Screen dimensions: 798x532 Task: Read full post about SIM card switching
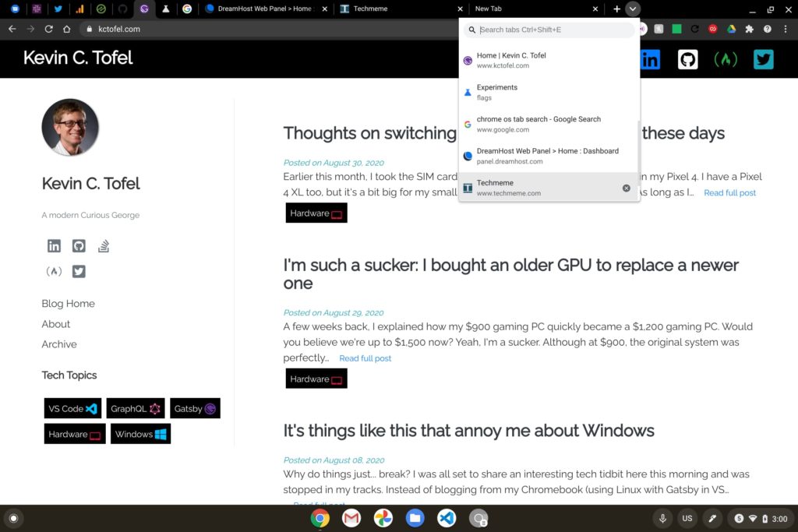(729, 192)
